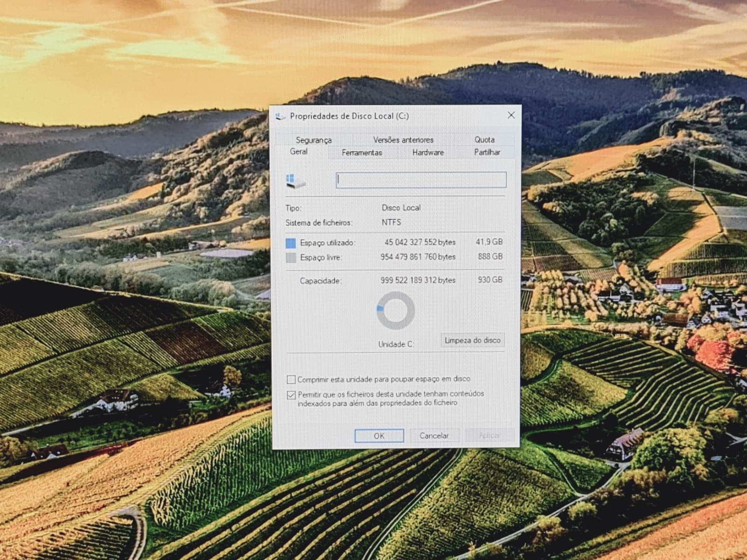Uncheck Permitir que os ficheiros indexados checkbox
Screen dimensions: 747x560
tap(291, 395)
